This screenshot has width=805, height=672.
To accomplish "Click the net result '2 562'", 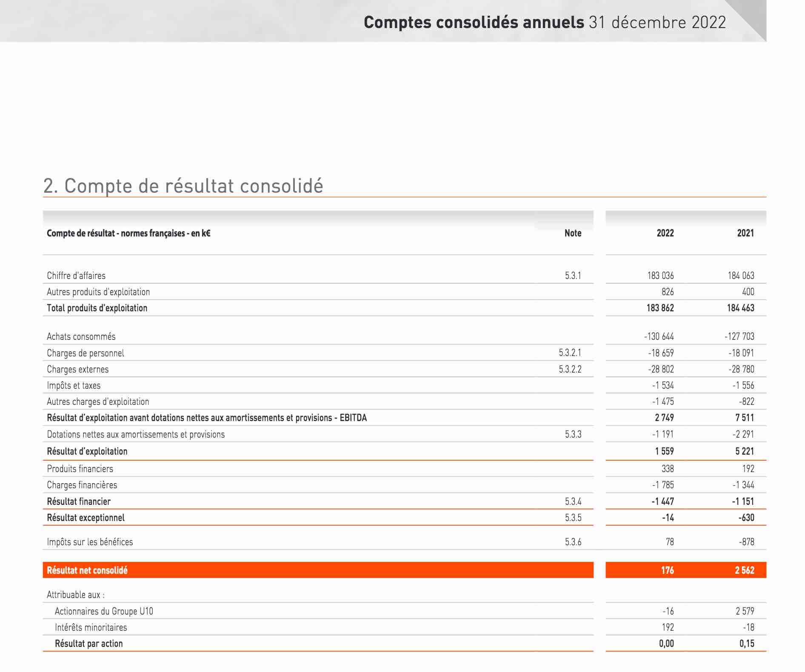I will click(745, 570).
